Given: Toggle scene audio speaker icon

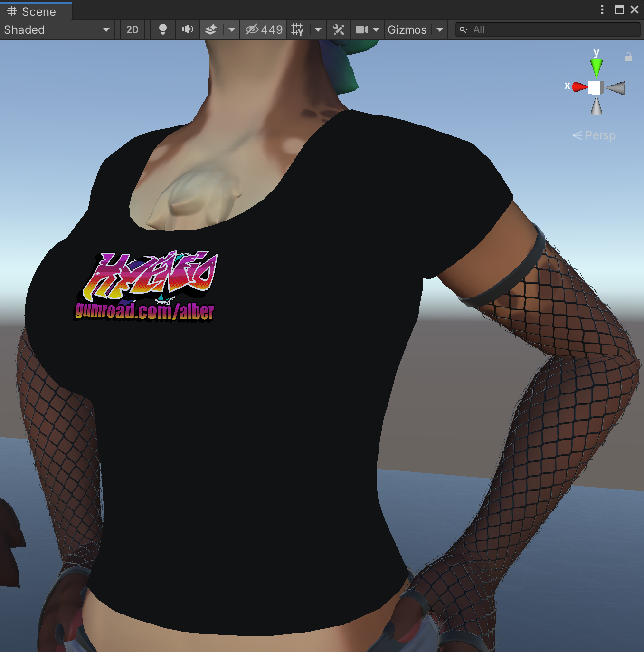Looking at the screenshot, I should pos(188,29).
